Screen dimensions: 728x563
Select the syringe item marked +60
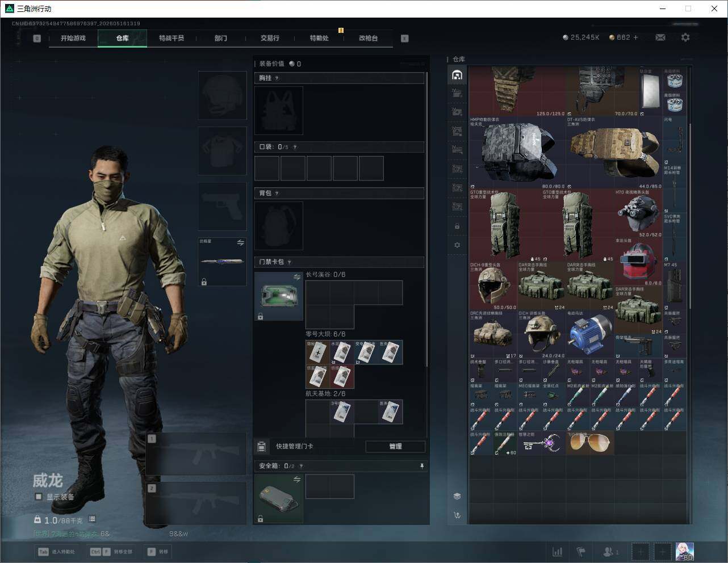505,442
